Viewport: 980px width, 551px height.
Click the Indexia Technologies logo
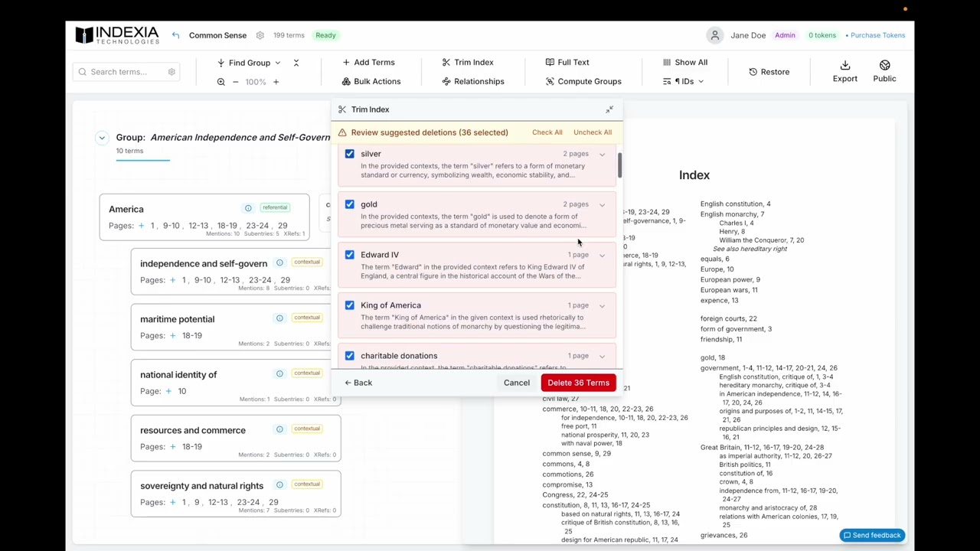point(116,35)
